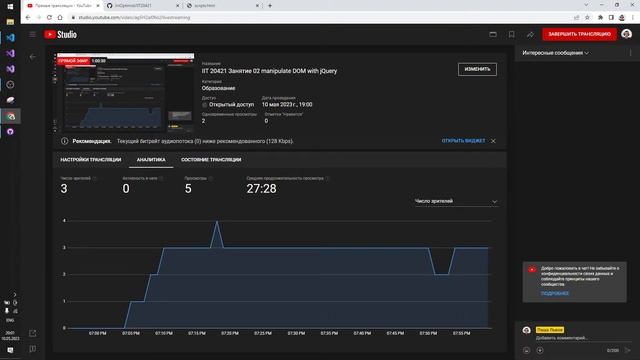Switch to the Состояние трансляции tab
640x360 pixels.
pos(211,160)
